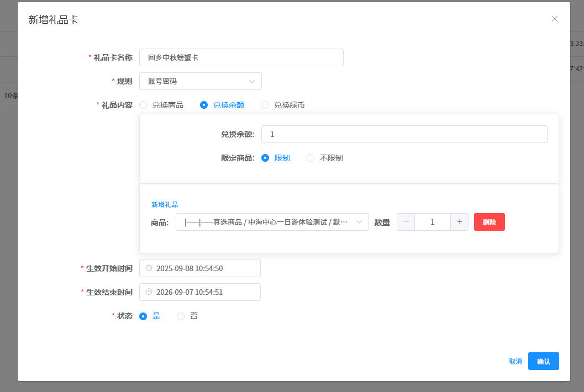Click the clock icon in 生效开始时间 field
Viewport: 584px width, 392px height.
(149, 268)
